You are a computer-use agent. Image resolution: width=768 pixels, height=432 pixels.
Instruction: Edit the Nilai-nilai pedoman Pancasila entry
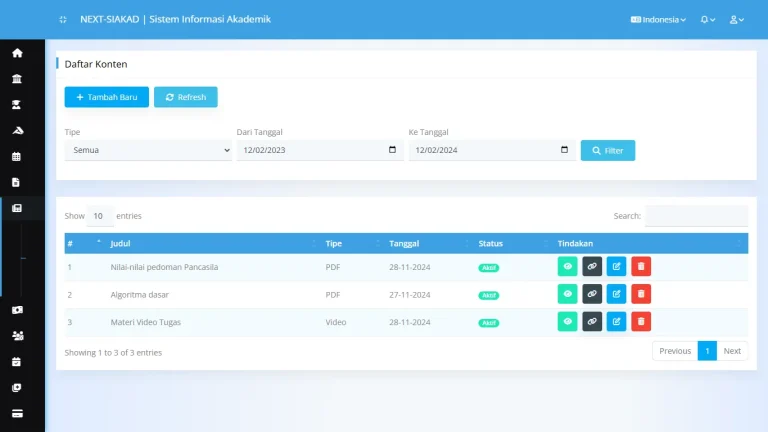(x=616, y=267)
